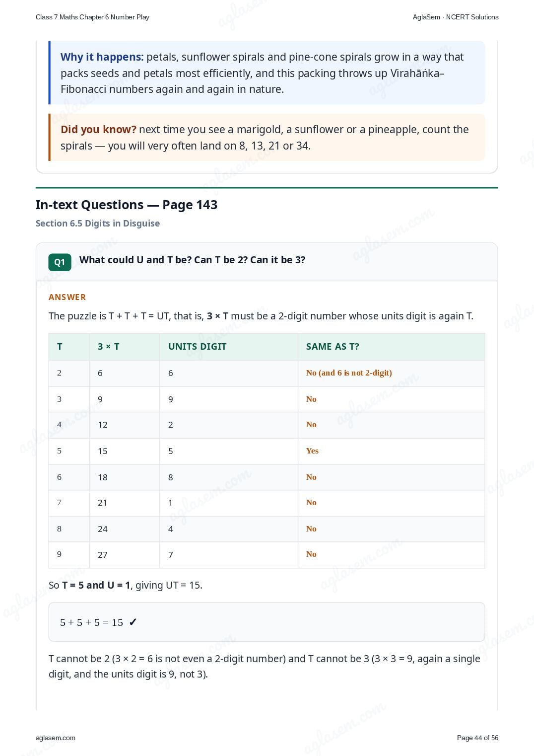Select the 'No (and 6 is not 2-digit)' cell
534x756 pixels.
pyautogui.click(x=349, y=373)
